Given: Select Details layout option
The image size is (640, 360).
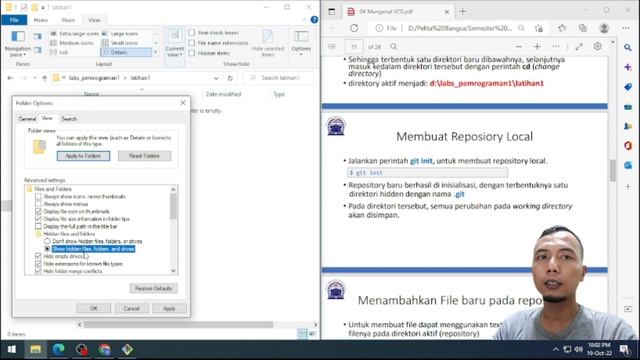Looking at the screenshot, I should click(x=126, y=52).
